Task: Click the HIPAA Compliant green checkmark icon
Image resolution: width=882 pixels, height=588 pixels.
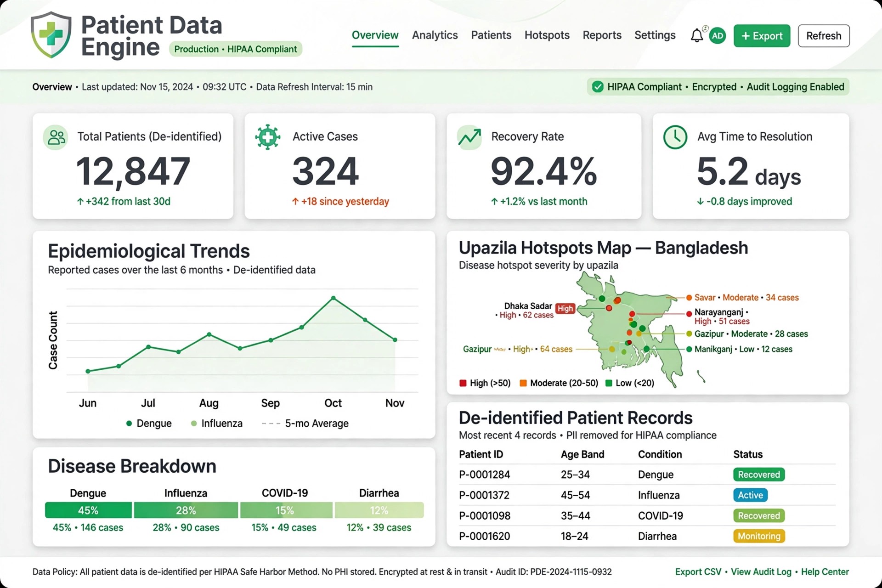Action: (598, 87)
